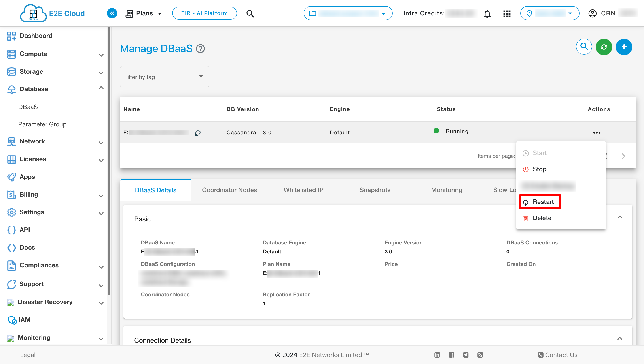
Task: Switch to the Monitoring tab
Action: tap(447, 190)
